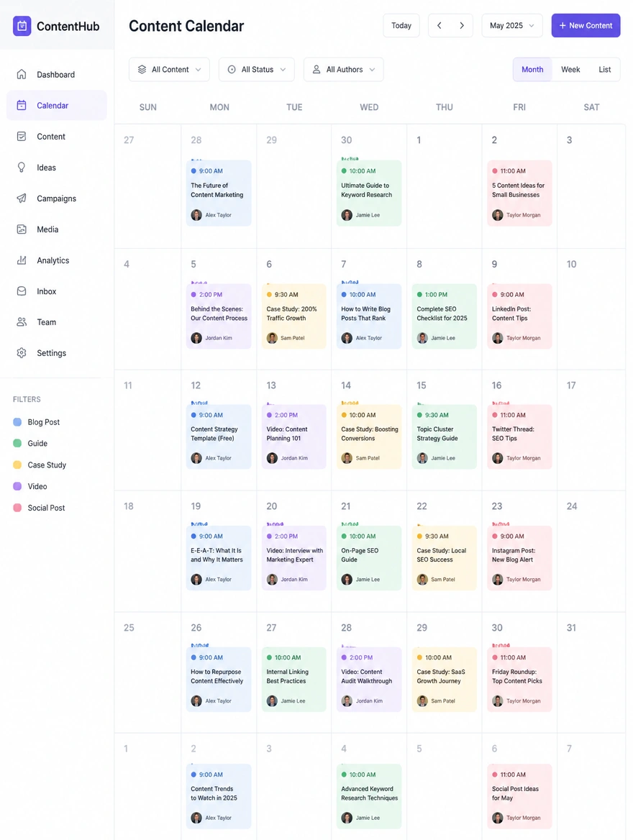Click the Calendar sidebar icon
The height and width of the screenshot is (840, 633).
point(22,106)
